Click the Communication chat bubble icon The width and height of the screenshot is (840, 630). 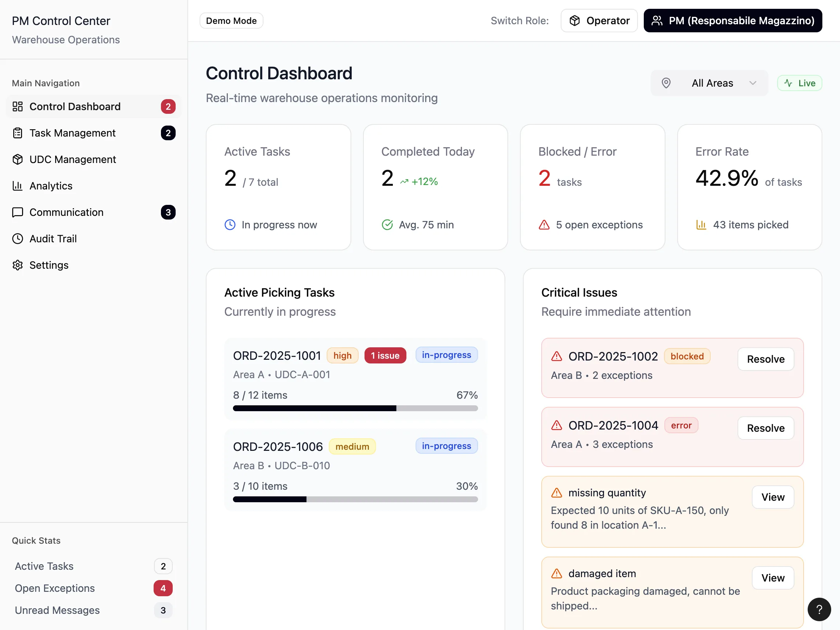tap(18, 212)
